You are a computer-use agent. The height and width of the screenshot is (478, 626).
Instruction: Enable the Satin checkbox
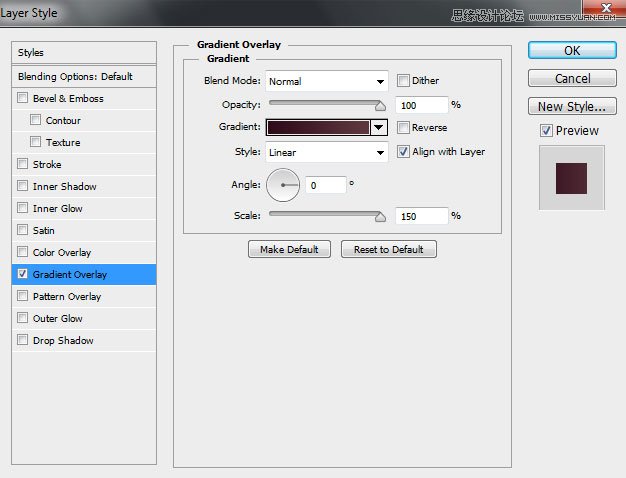pos(23,230)
